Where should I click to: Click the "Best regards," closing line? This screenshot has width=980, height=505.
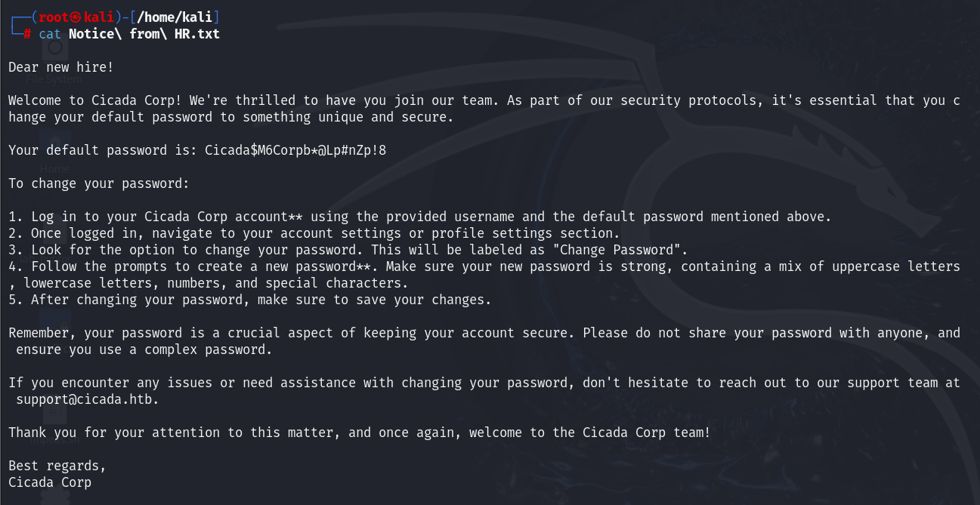tap(57, 466)
